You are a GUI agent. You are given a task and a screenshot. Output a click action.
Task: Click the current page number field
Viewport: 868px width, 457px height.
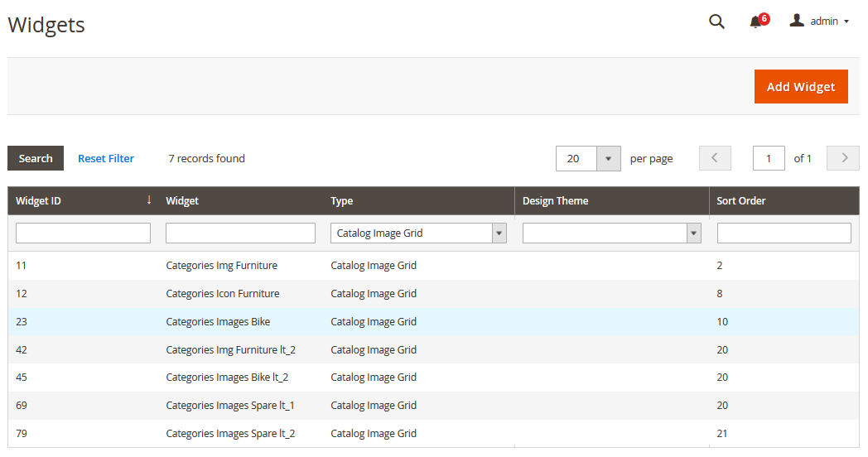pos(769,158)
